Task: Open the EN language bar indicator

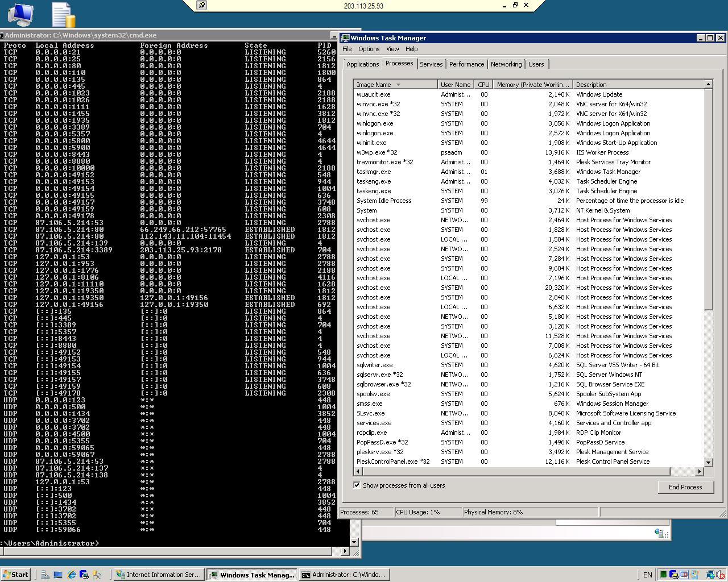Action: pos(647,575)
